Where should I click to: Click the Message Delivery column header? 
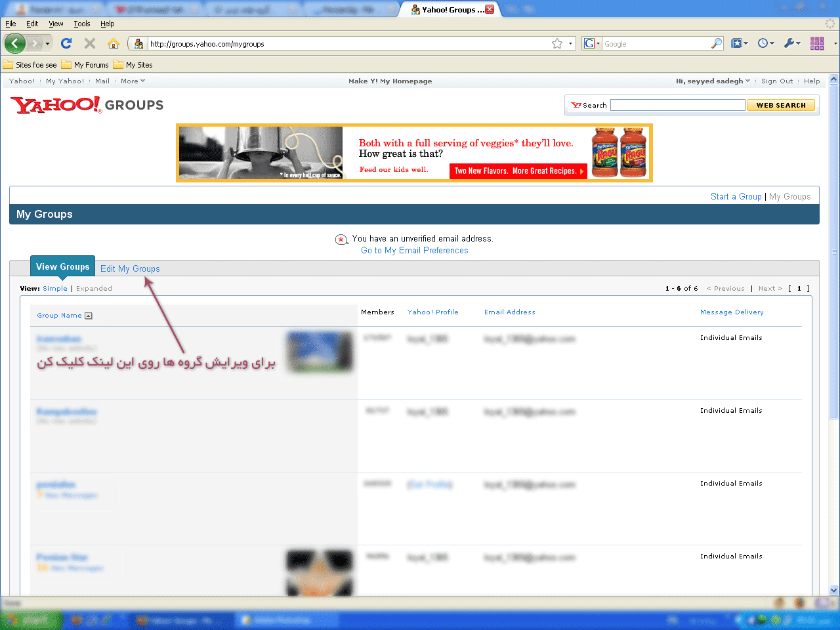click(x=732, y=312)
